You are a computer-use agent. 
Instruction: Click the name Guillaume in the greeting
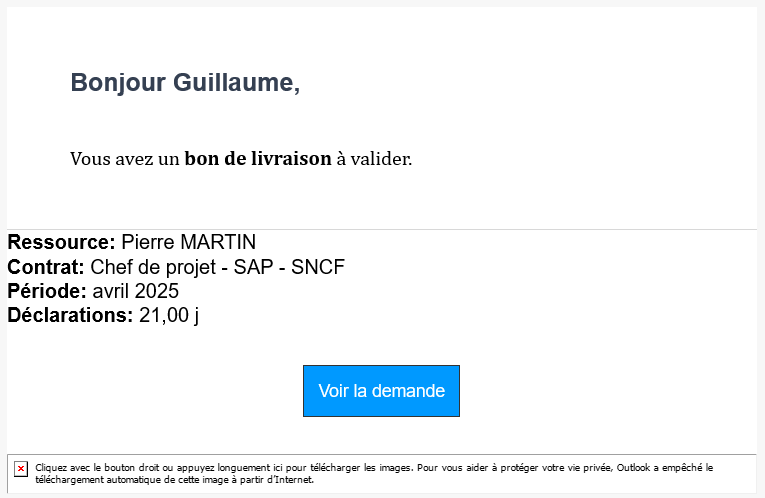[x=236, y=82]
